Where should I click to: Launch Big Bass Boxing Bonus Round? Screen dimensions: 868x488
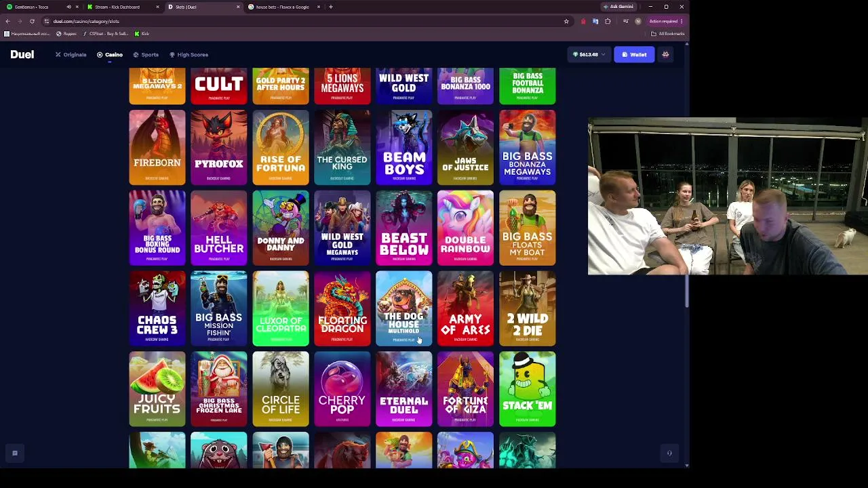157,228
